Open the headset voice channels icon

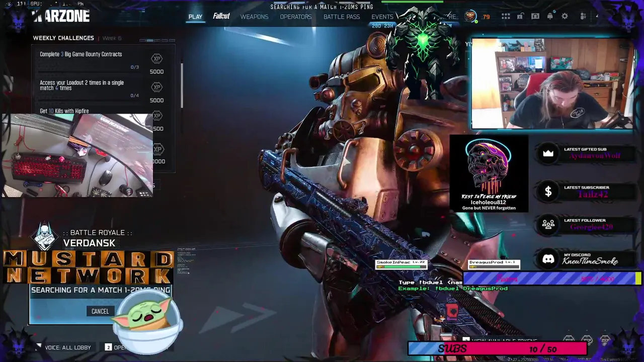[535, 17]
